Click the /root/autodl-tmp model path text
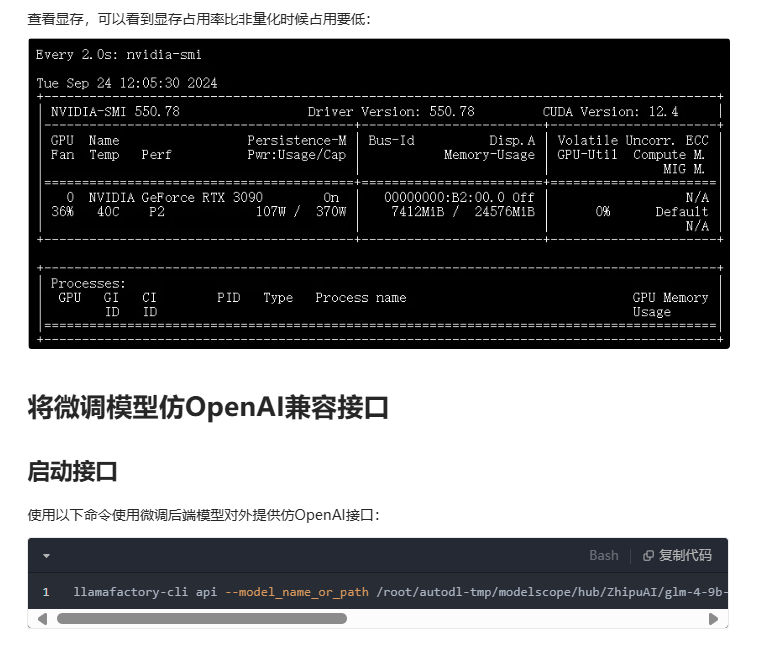This screenshot has width=772, height=648. (x=550, y=592)
